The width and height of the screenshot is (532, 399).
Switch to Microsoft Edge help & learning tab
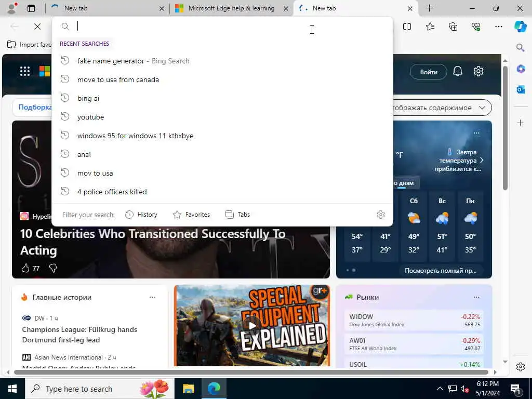click(x=231, y=8)
